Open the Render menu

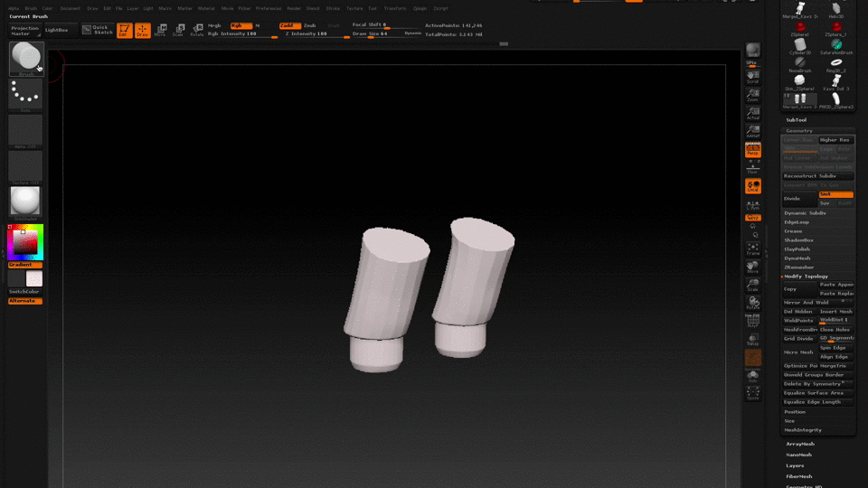click(x=294, y=8)
